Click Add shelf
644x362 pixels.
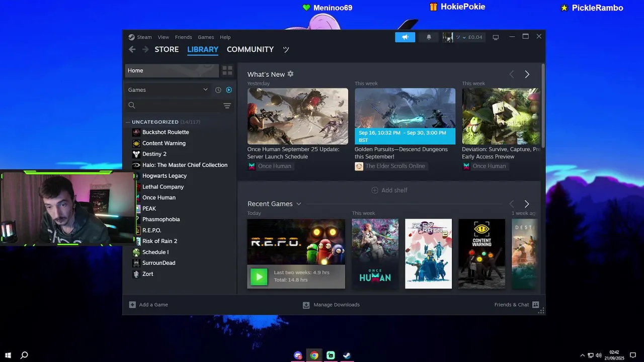click(389, 190)
